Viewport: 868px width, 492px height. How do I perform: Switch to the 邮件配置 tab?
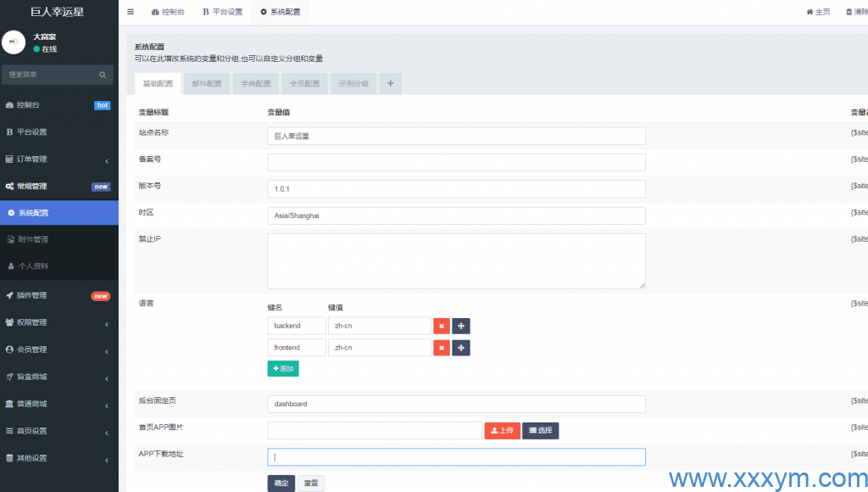207,84
